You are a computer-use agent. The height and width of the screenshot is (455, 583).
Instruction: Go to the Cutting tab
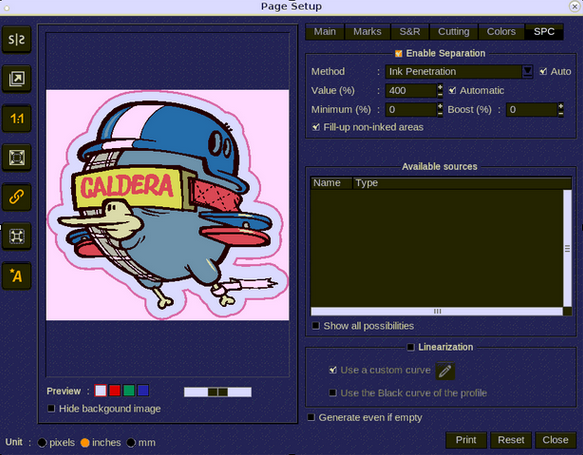tap(454, 32)
